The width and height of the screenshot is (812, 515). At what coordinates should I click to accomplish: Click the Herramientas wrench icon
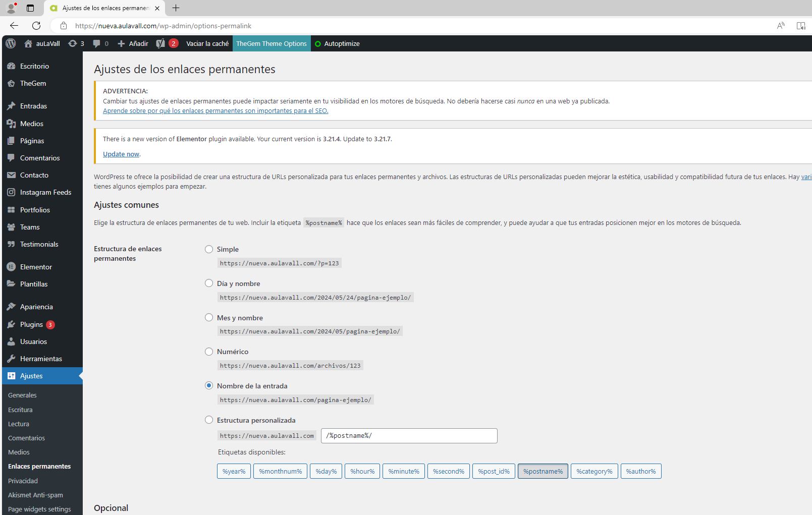(x=11, y=359)
